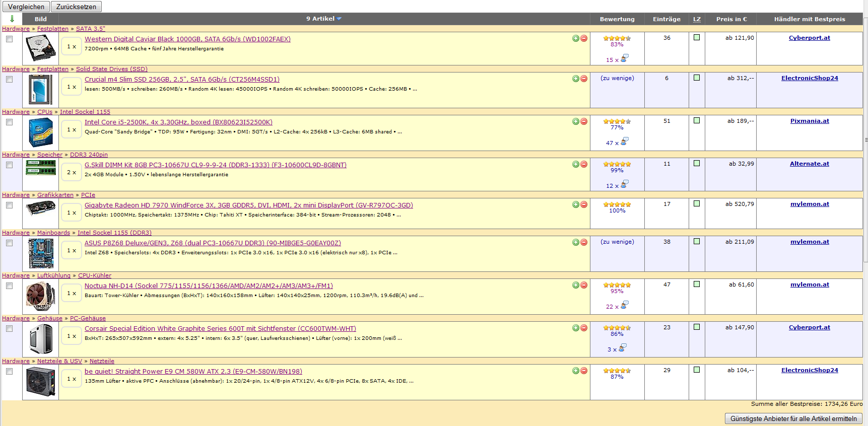The width and height of the screenshot is (868, 426).
Task: Open the Corsair 600T case thumbnail
Action: (x=40, y=339)
